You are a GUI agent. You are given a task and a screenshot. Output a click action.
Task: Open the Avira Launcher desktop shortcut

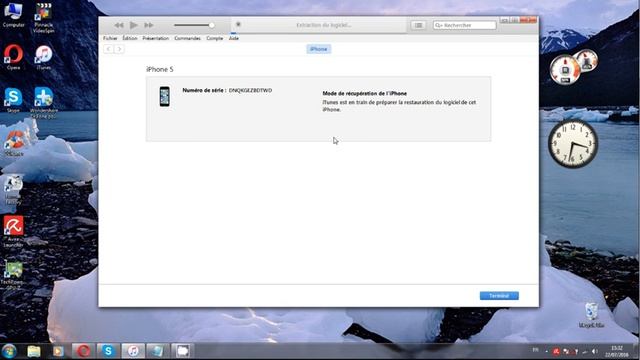click(13, 231)
